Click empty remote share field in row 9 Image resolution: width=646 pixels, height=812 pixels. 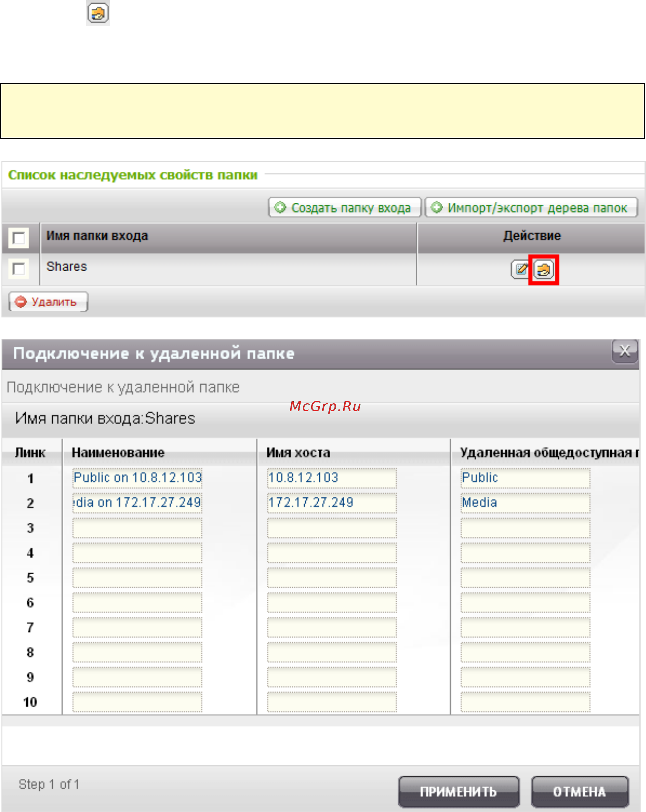(525, 677)
